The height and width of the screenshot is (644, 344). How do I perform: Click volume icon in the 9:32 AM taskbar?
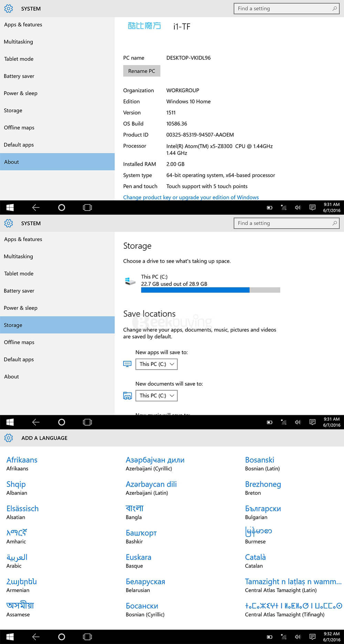click(298, 637)
